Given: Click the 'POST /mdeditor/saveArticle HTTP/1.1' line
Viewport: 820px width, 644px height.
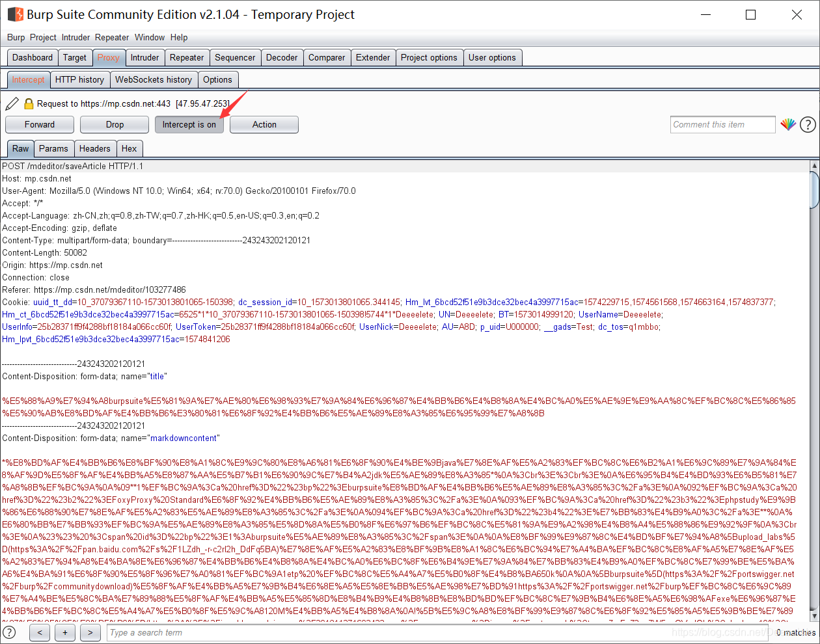Looking at the screenshot, I should click(x=73, y=166).
